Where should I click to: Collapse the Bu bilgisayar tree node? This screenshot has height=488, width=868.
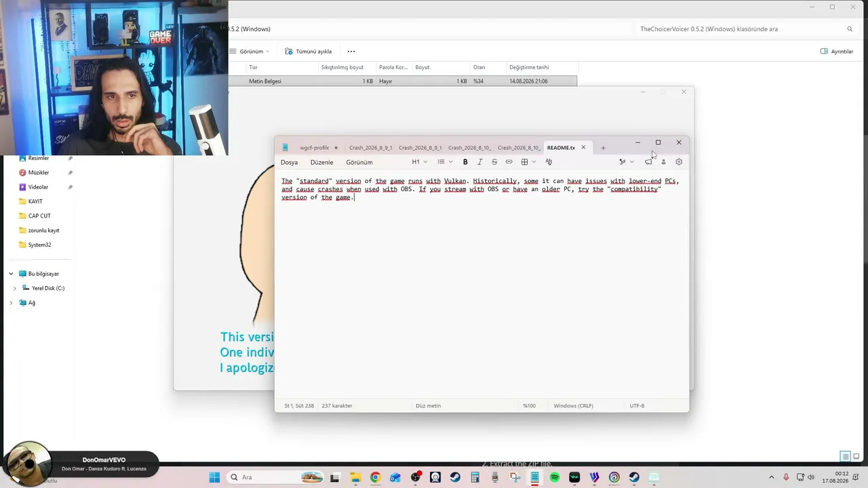tap(11, 274)
